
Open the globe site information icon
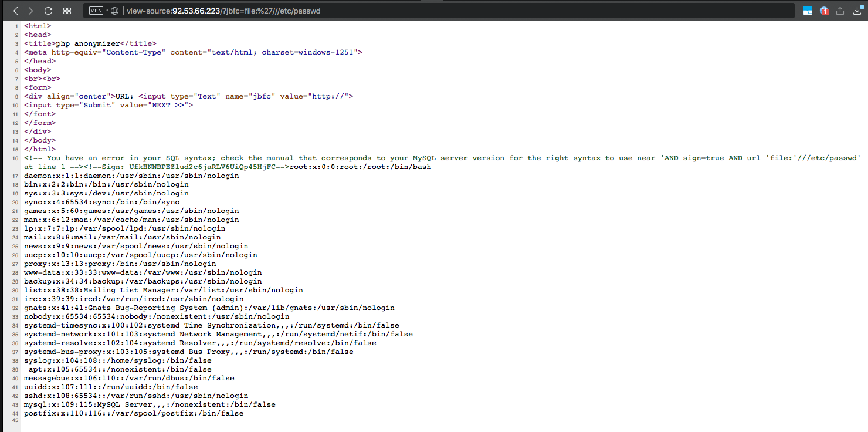coord(114,11)
